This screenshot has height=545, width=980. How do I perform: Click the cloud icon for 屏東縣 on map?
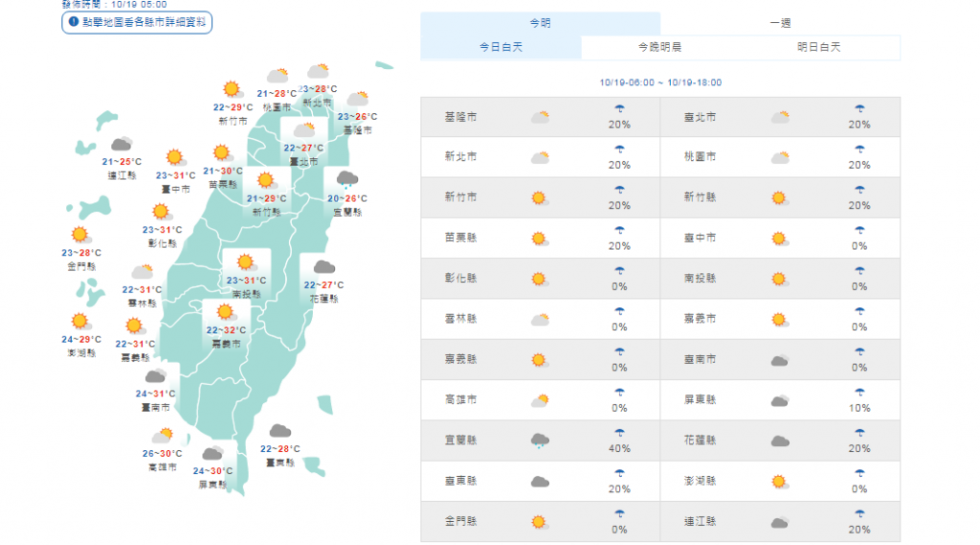(x=212, y=452)
